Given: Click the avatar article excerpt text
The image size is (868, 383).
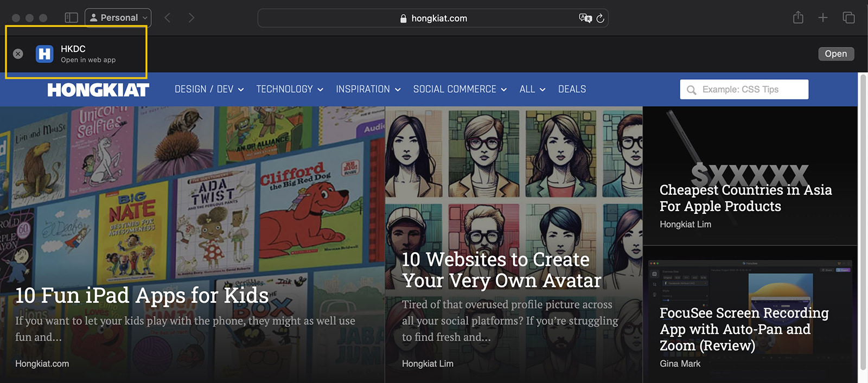Looking at the screenshot, I should coord(510,321).
